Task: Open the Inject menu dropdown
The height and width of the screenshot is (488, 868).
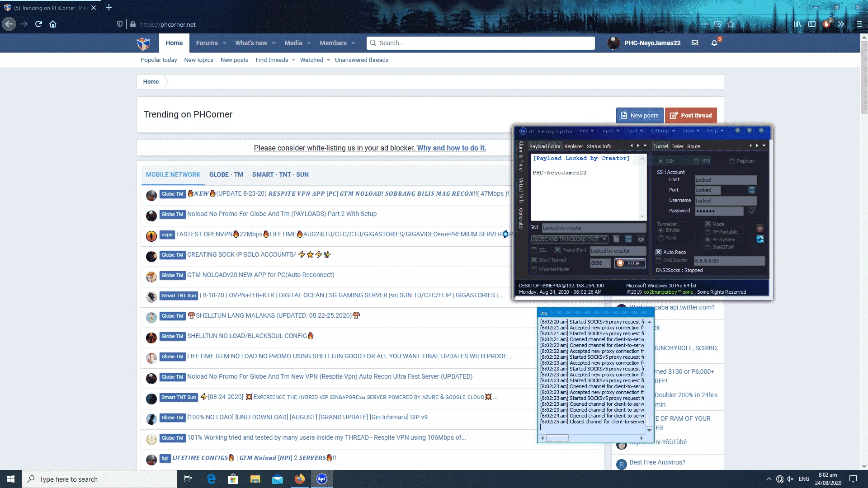Action: click(x=610, y=131)
